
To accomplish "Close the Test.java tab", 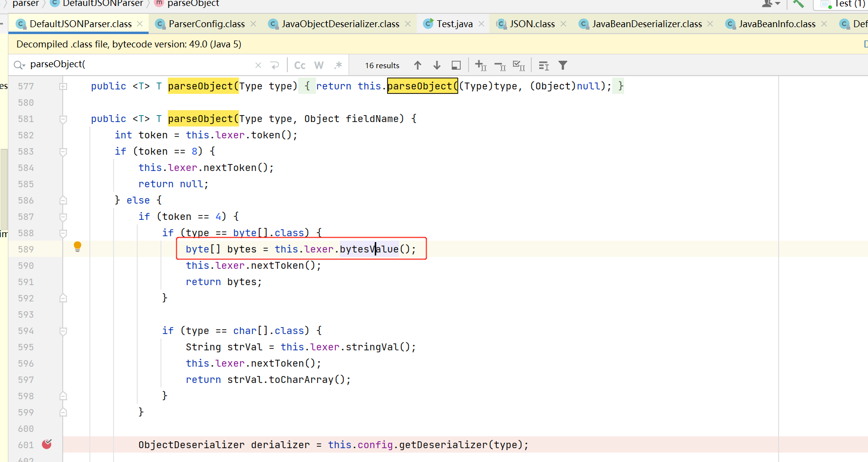I will [x=481, y=24].
